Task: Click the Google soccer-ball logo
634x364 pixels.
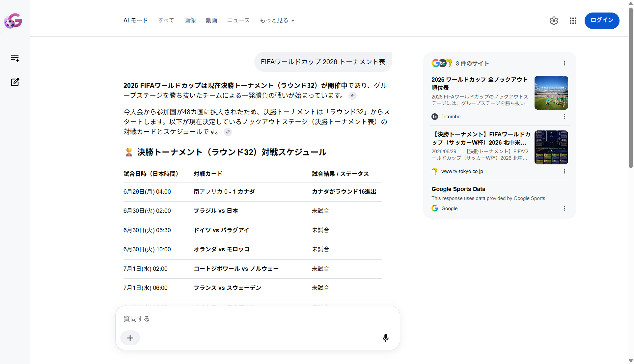Action: click(13, 21)
